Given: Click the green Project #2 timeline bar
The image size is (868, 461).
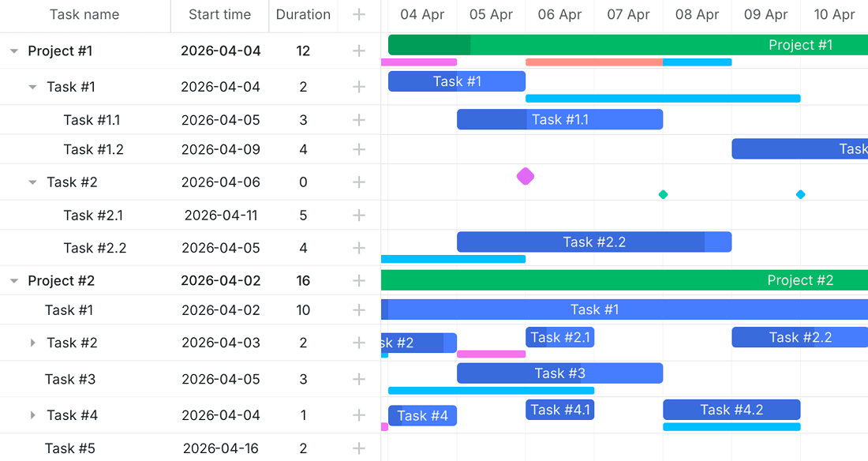Looking at the screenshot, I should click(x=624, y=280).
